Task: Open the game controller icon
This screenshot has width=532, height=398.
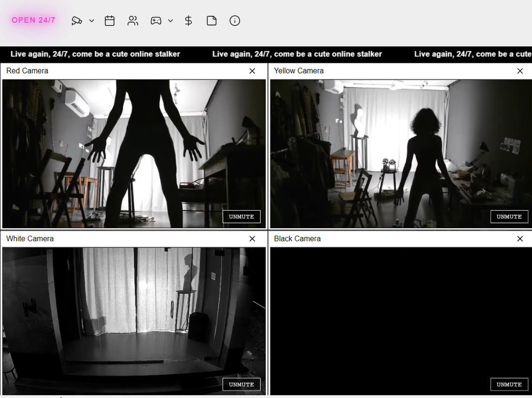Action: [x=156, y=21]
